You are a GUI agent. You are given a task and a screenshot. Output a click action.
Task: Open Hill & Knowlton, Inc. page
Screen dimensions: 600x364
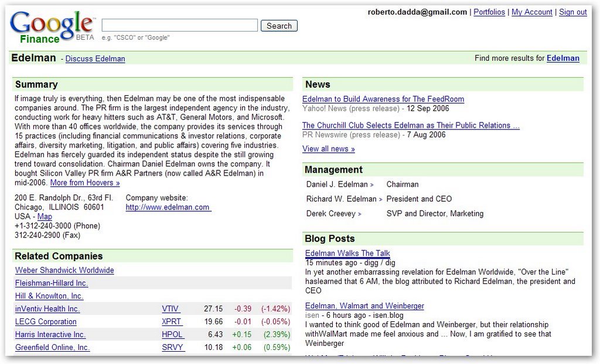click(x=49, y=296)
